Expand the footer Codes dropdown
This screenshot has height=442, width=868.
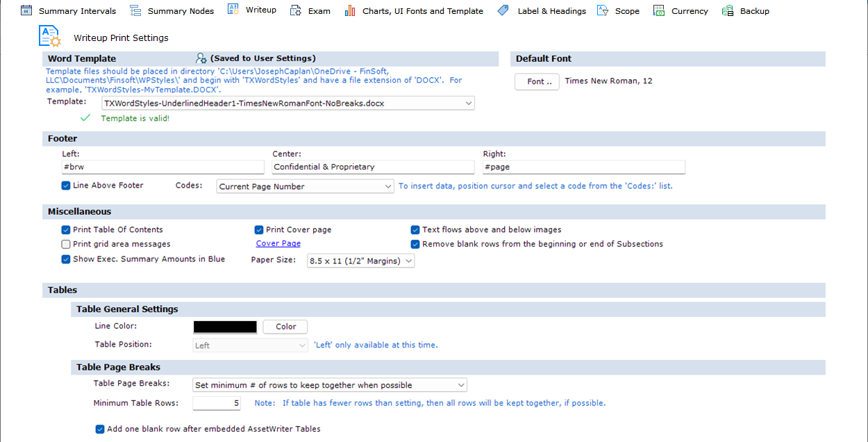coord(388,186)
